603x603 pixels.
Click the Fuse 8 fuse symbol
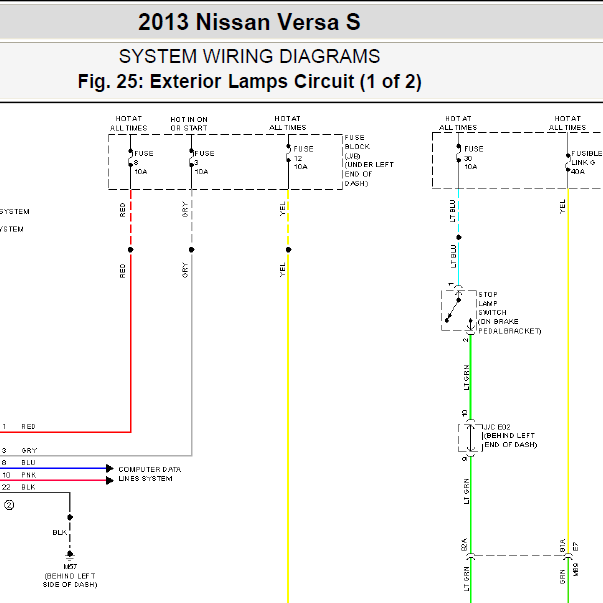coord(131,158)
